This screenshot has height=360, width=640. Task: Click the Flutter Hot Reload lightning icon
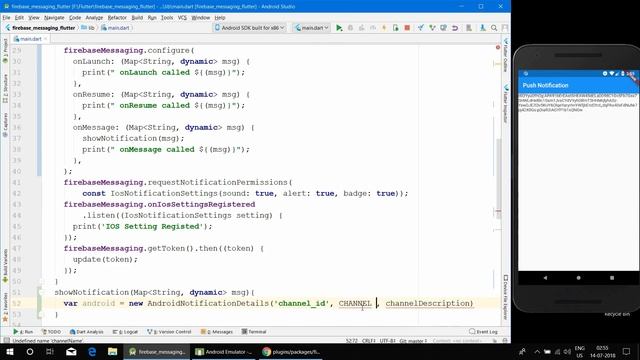384,28
